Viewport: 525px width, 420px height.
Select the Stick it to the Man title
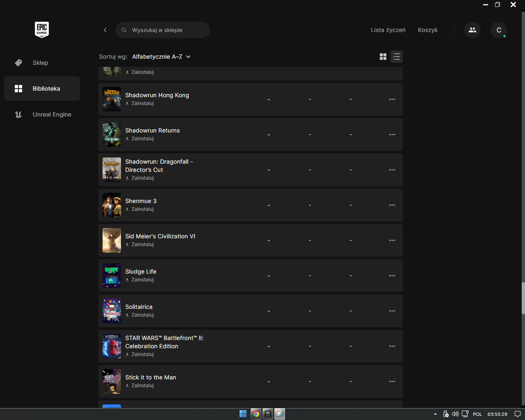point(151,377)
